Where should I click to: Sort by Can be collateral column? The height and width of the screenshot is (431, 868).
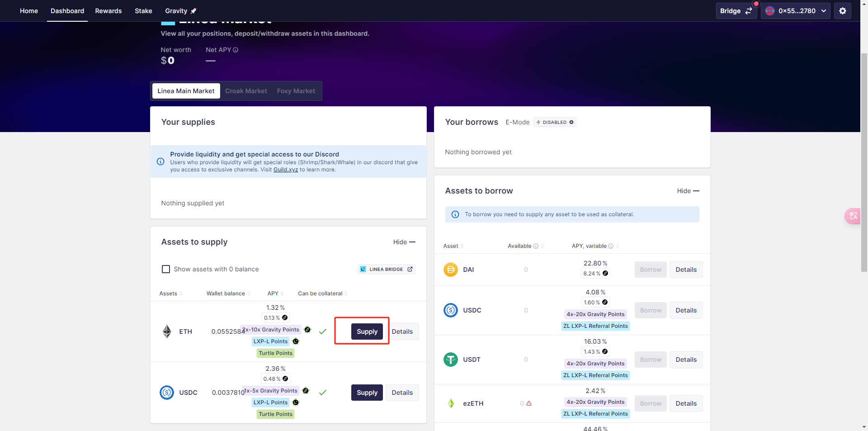[323, 294]
